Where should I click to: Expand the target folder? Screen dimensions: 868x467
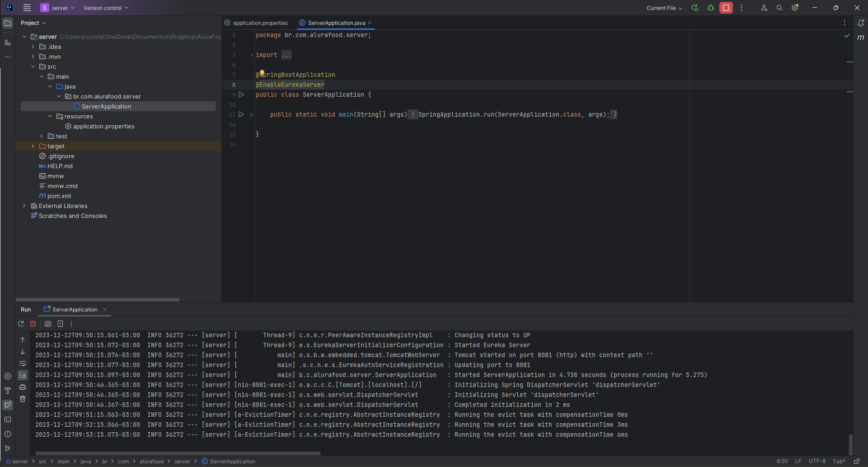coord(33,146)
